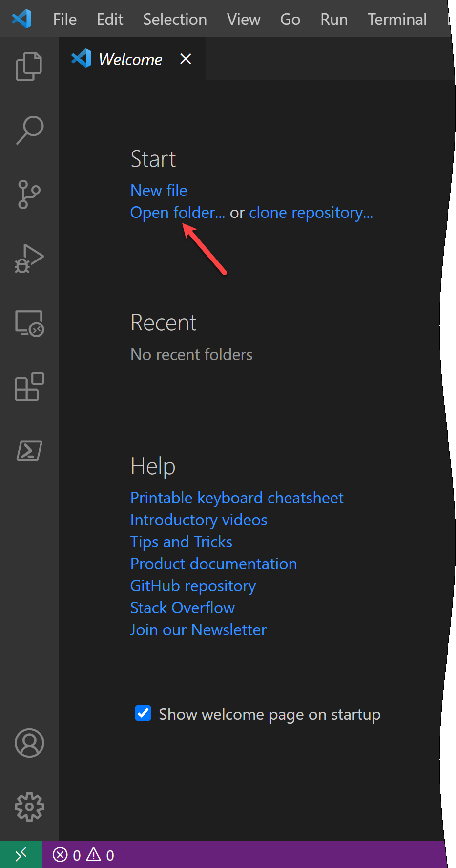Click the Accounts profile icon

pos(29,743)
